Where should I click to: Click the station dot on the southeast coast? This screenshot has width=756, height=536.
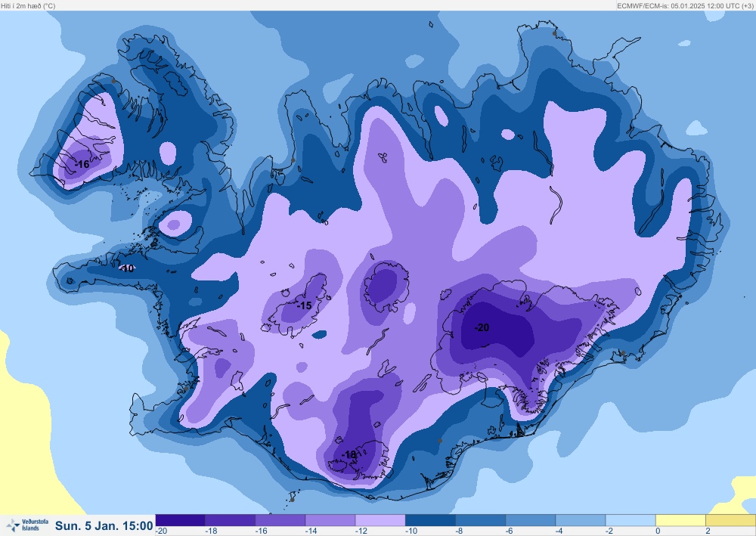point(623,353)
